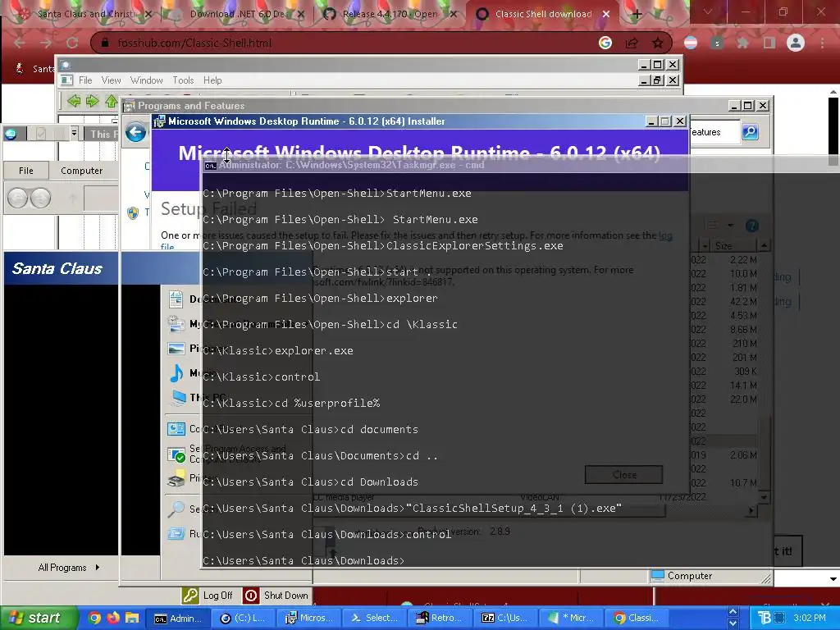
Task: Toggle the Chrome side panel icon
Action: [x=769, y=43]
